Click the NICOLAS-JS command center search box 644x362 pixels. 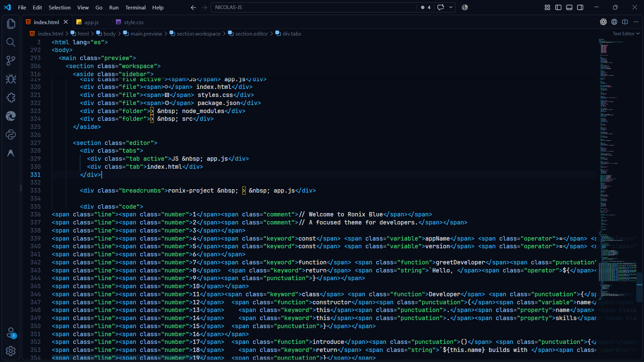(314, 7)
